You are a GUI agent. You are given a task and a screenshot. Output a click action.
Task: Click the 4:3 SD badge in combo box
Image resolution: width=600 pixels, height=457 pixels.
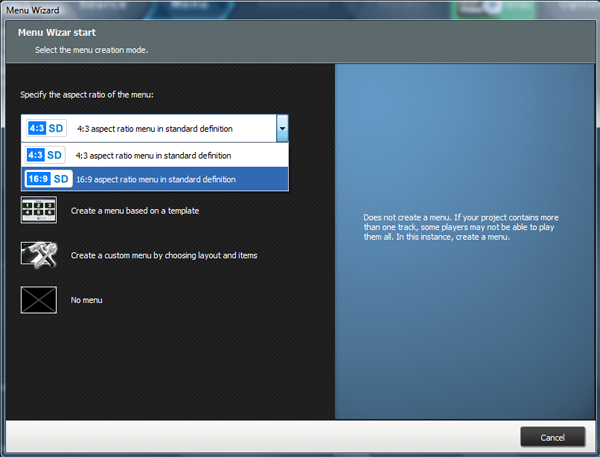[46, 128]
